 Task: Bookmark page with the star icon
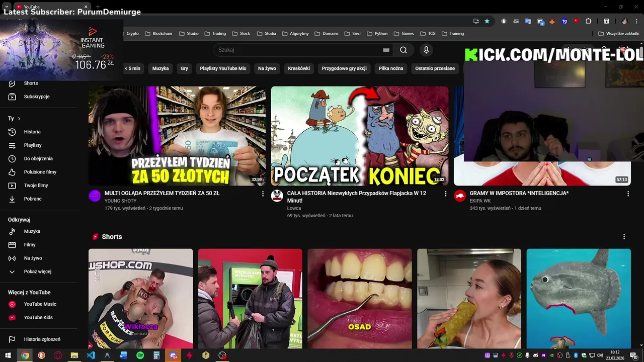487,21
